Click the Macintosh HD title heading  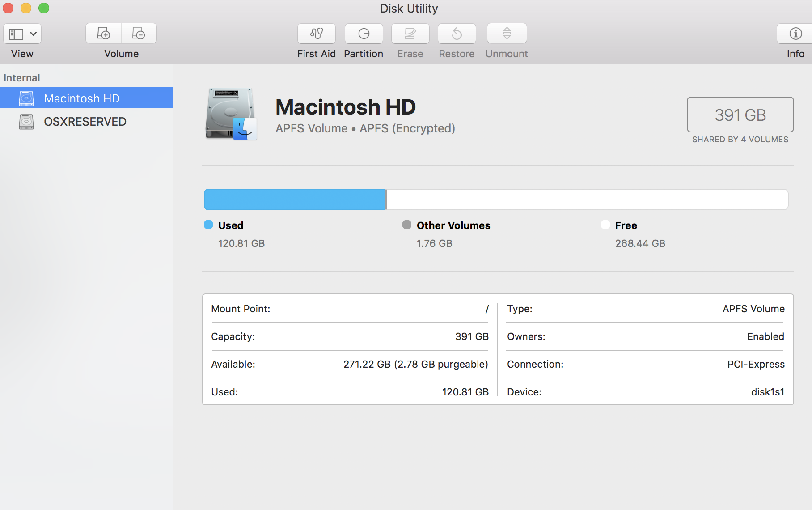[x=346, y=107]
